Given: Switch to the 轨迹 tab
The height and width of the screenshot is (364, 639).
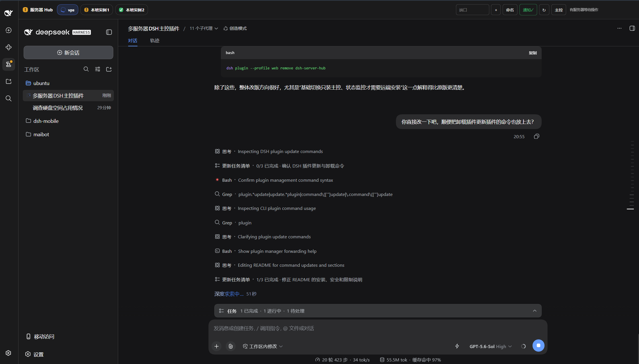Looking at the screenshot, I should pyautogui.click(x=155, y=40).
